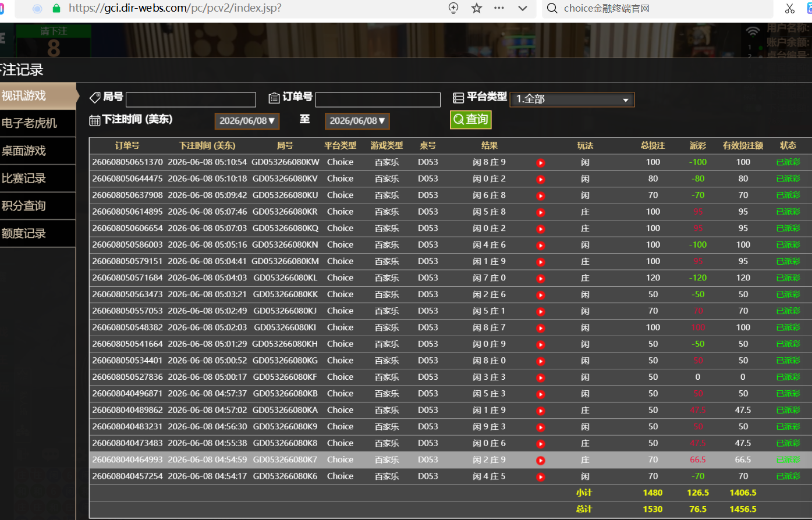Click the 派彩 column header
This screenshot has width=812, height=520.
[x=698, y=146]
